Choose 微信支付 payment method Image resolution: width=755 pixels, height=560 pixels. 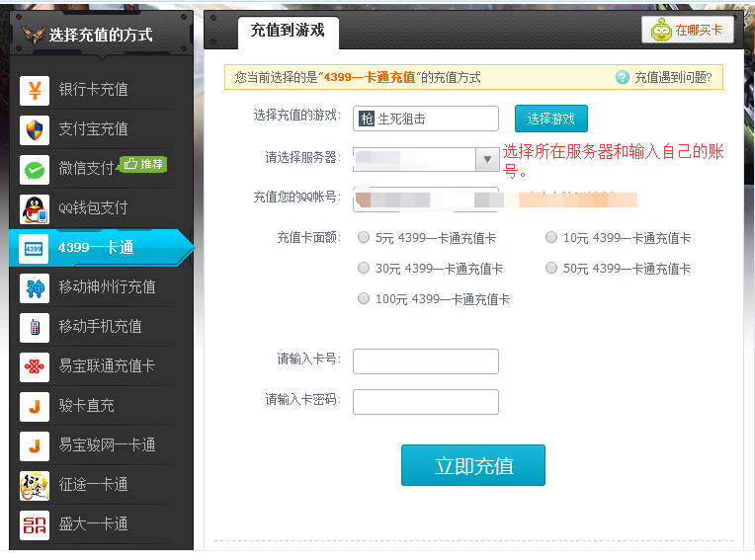coord(101,169)
